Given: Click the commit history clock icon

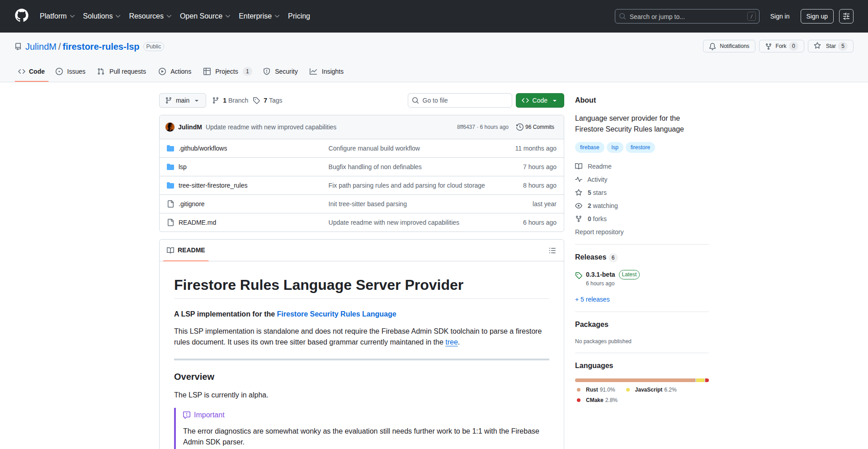Looking at the screenshot, I should coord(519,127).
